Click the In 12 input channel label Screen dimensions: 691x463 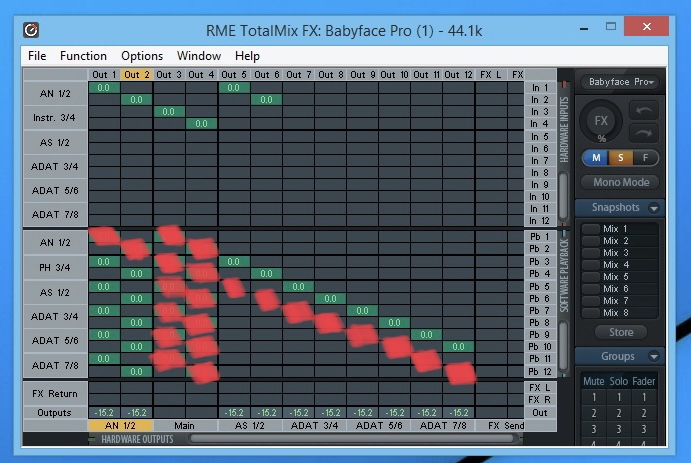click(540, 220)
